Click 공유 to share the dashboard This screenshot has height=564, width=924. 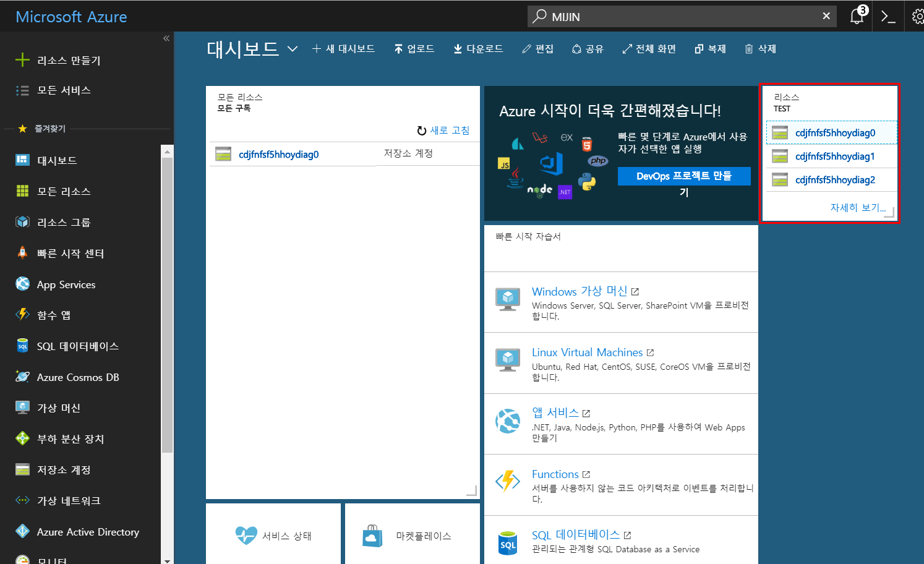(x=588, y=49)
